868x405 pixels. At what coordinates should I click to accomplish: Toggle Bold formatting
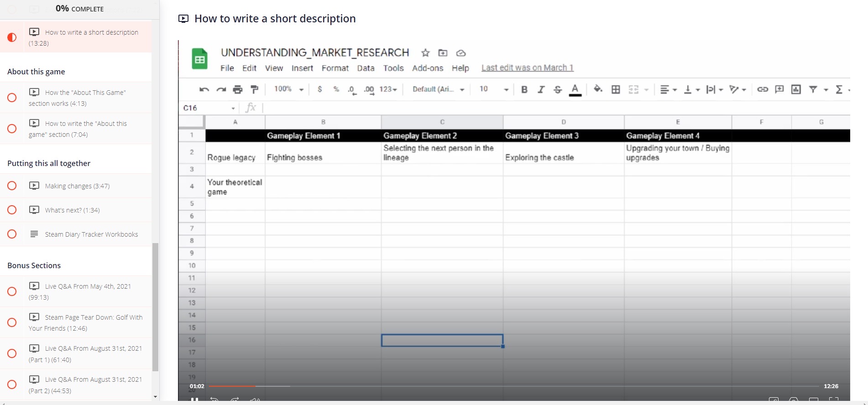click(x=524, y=89)
